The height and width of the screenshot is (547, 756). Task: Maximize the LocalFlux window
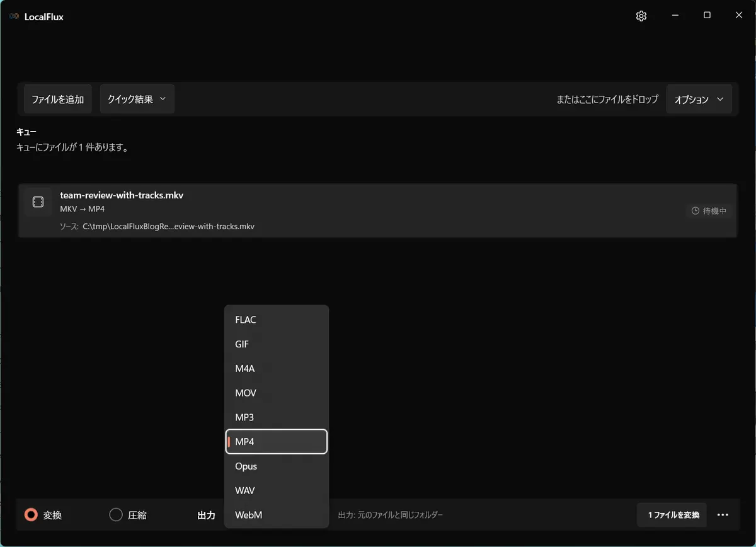(707, 16)
